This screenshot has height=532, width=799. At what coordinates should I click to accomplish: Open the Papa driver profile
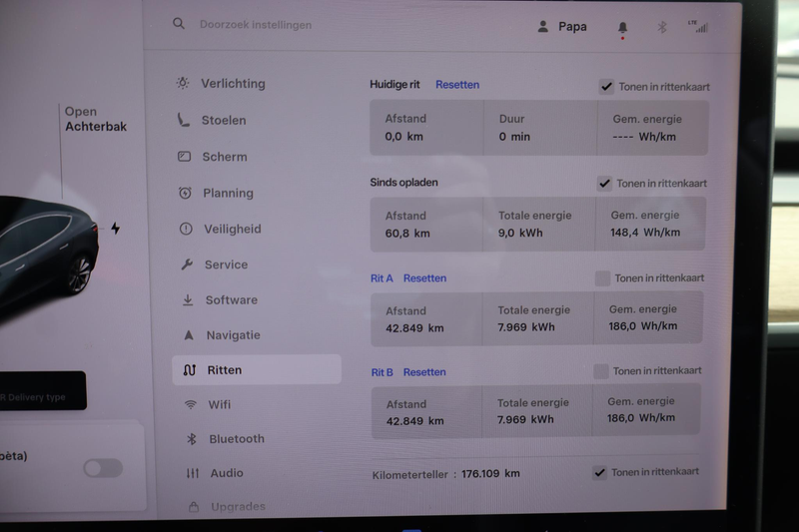point(562,27)
